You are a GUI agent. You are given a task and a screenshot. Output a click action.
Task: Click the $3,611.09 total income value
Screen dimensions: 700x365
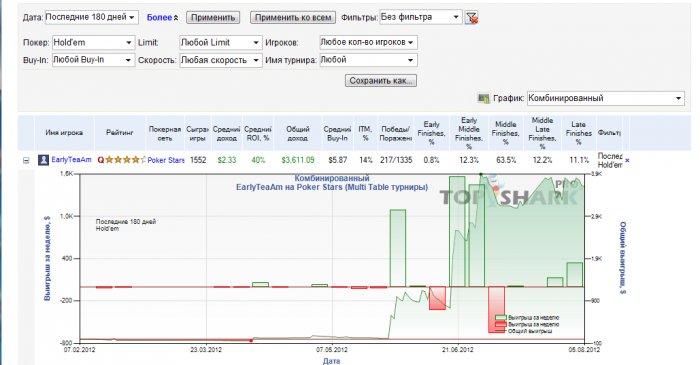298,160
